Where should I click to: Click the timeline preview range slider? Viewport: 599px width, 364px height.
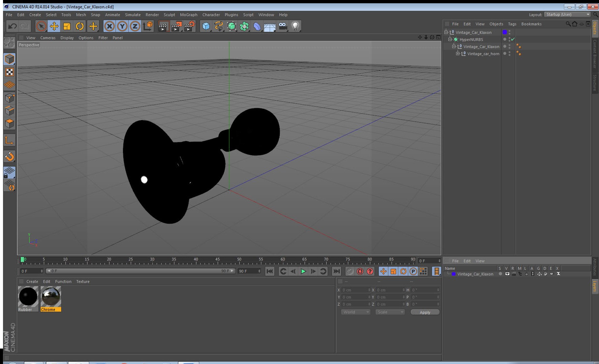pyautogui.click(x=140, y=271)
